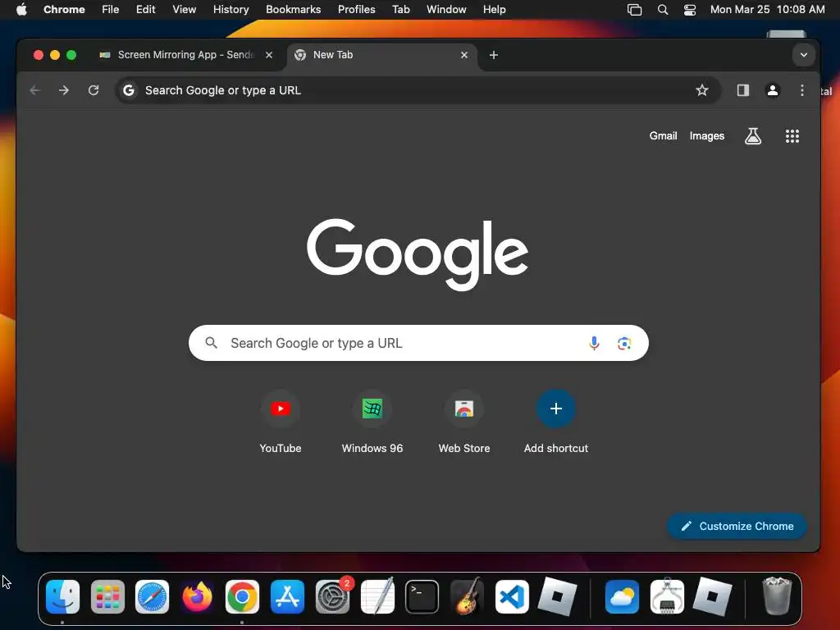The width and height of the screenshot is (840, 630).
Task: Open TextEdit from the Dock
Action: (x=377, y=596)
